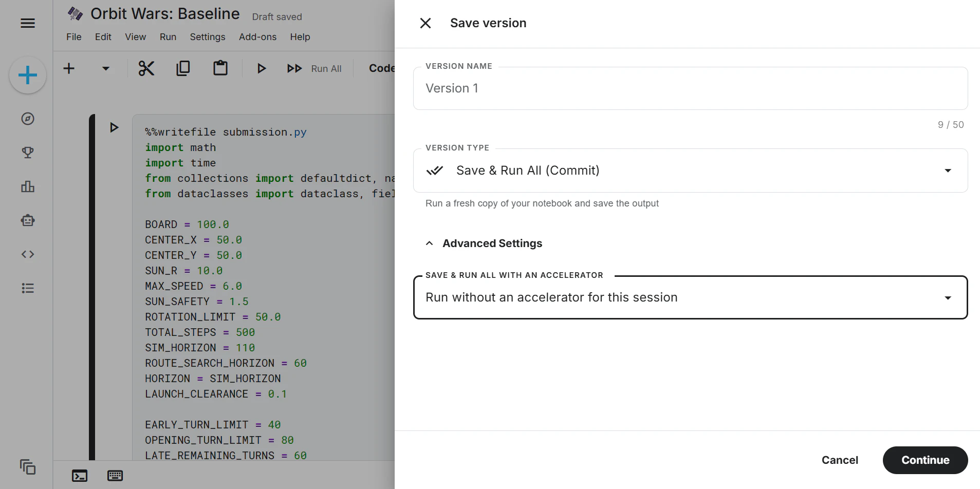Viewport: 980px width, 489px height.
Task: Click the Run a fresh copy description text
Action: click(x=542, y=203)
